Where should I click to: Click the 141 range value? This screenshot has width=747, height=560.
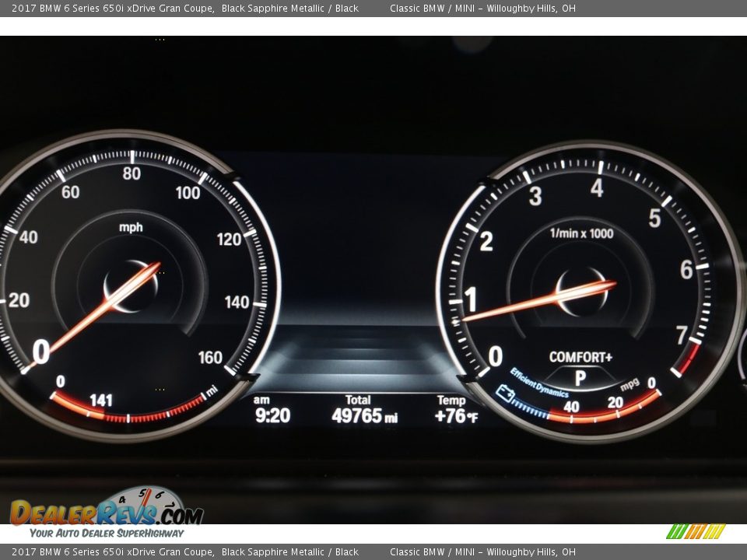(101, 400)
